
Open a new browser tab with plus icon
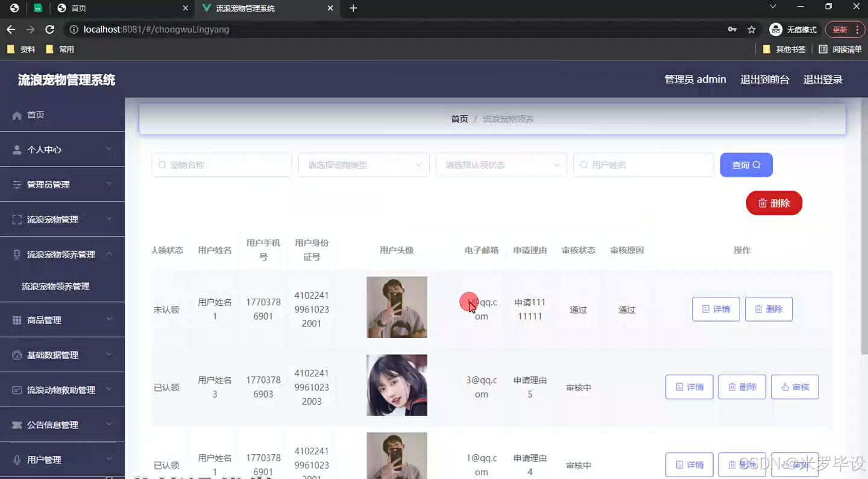click(353, 8)
